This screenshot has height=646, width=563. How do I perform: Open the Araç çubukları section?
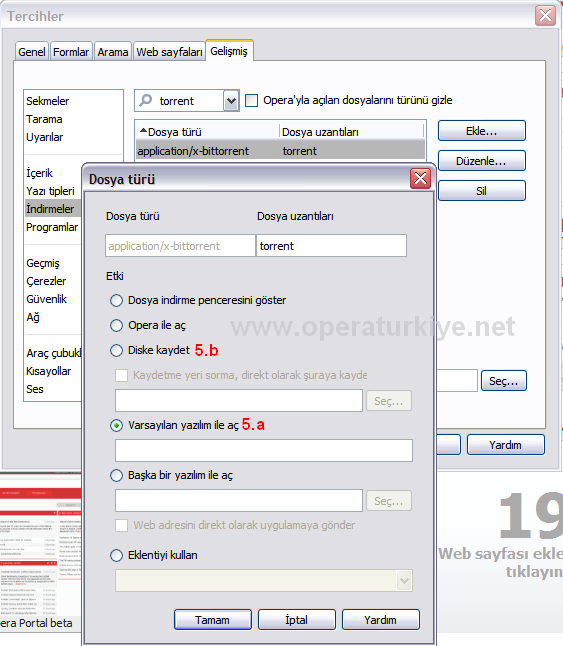coord(54,353)
